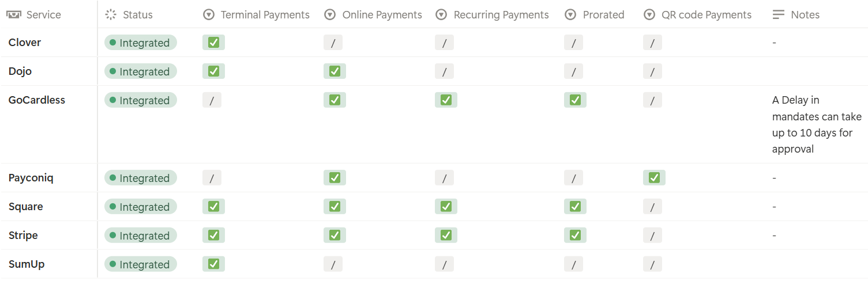Click the Prorated column header label

603,15
